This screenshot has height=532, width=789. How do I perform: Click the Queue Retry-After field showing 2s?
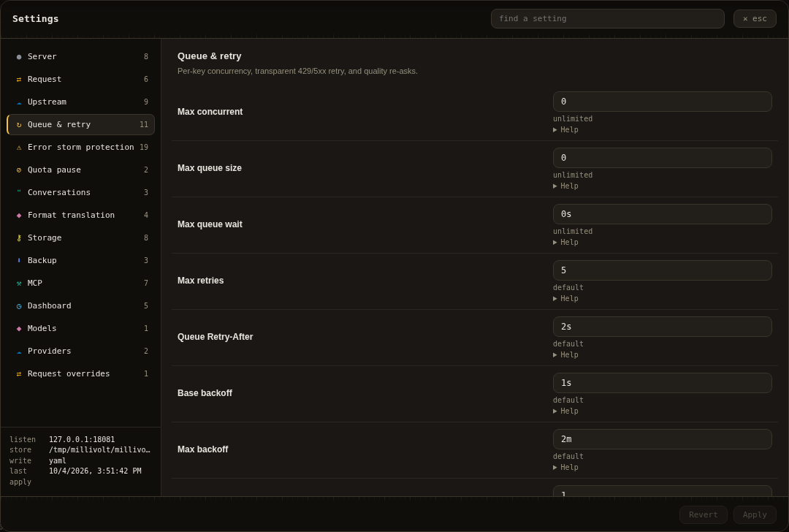click(662, 327)
